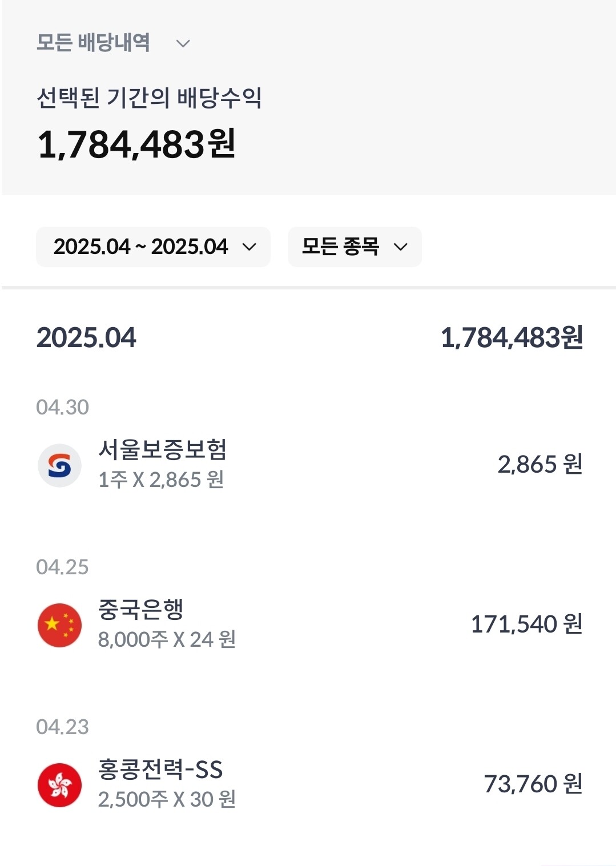Tap the large total under 선택된 기간의 배당수익
The height and width of the screenshot is (866, 616).
coord(136,144)
